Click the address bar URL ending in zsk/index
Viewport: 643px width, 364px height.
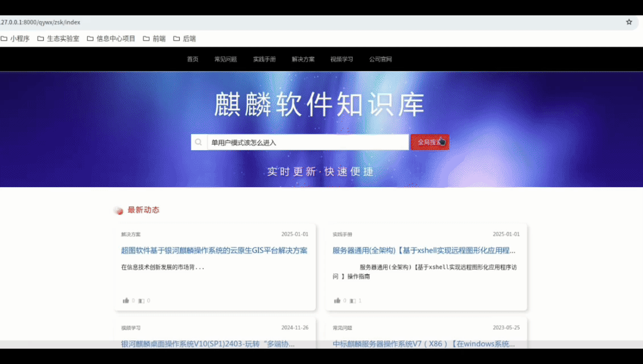pyautogui.click(x=40, y=22)
